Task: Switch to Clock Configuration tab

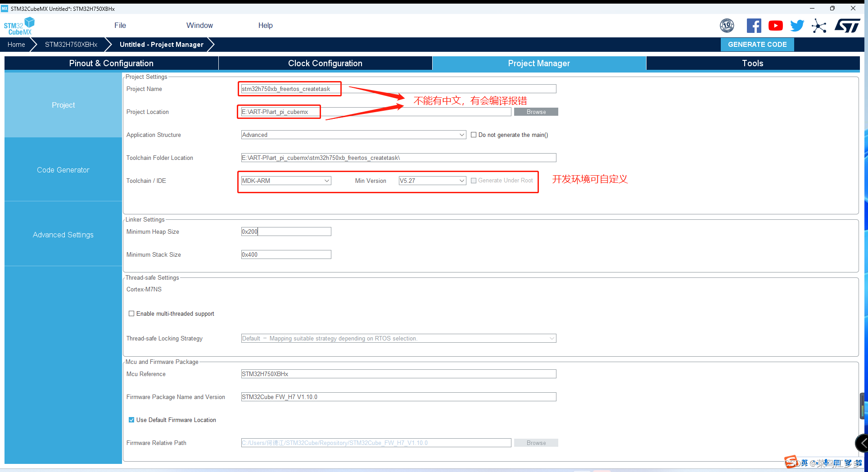Action: tap(325, 63)
